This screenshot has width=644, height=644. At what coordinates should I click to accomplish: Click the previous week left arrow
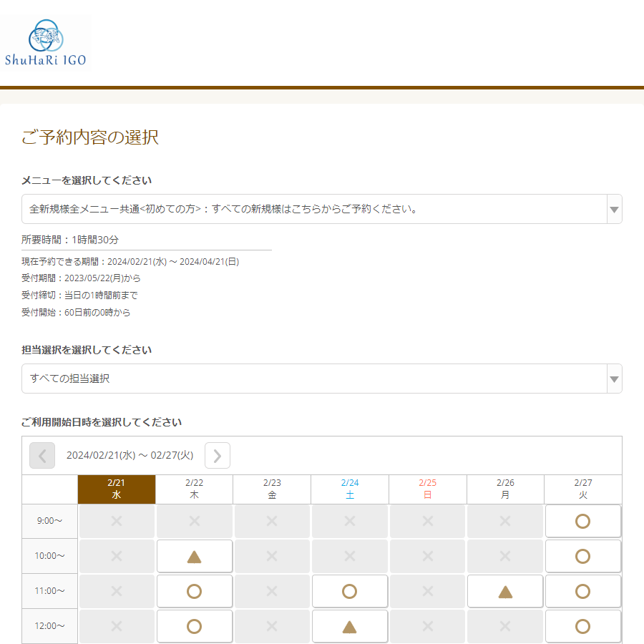[x=42, y=455]
